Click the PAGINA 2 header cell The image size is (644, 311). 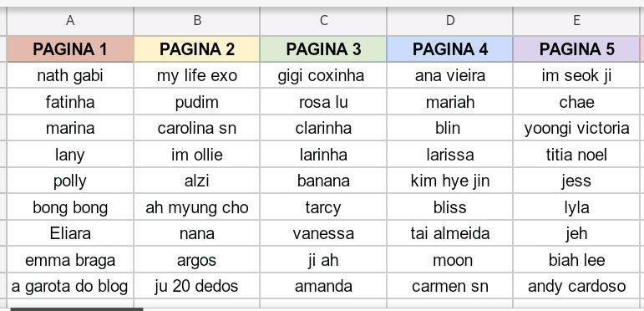pos(197,49)
